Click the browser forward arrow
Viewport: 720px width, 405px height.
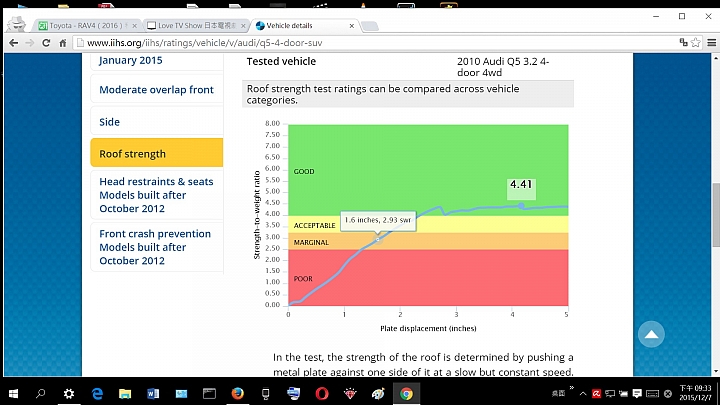(x=30, y=43)
